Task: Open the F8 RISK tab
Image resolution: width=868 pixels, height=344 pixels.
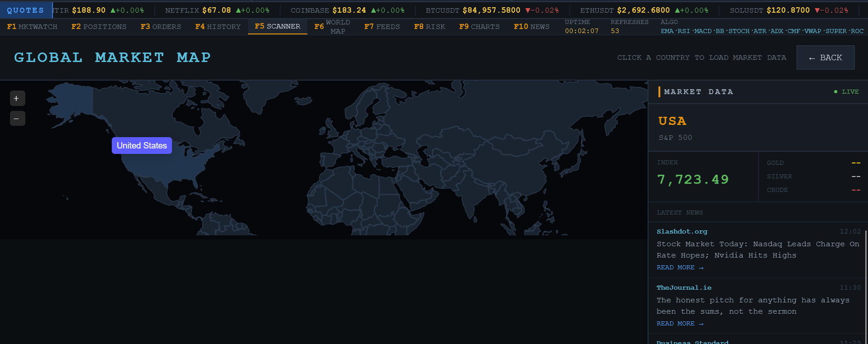Action: pos(429,27)
